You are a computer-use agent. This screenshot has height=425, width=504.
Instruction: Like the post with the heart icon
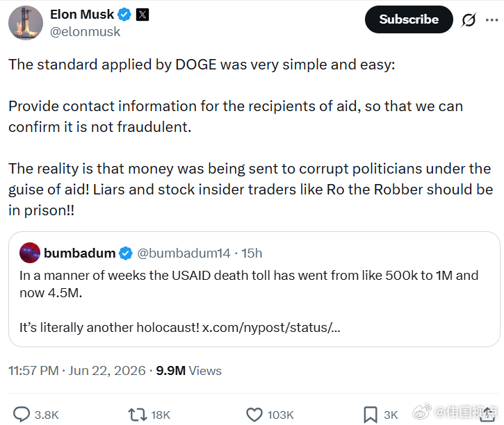coord(254,415)
